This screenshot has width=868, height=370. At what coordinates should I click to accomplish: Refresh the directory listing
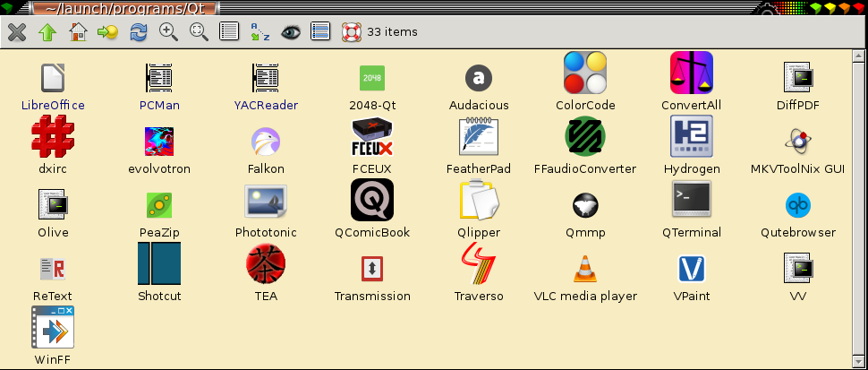139,31
